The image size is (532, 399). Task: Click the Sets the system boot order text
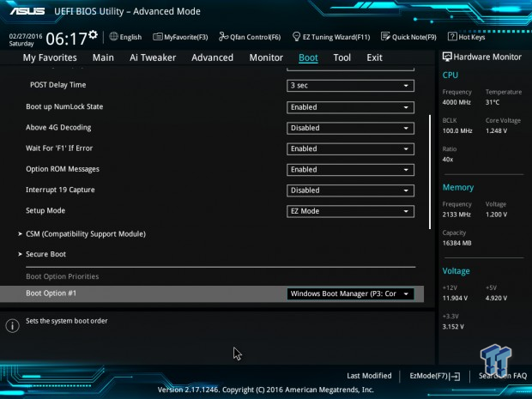click(x=67, y=321)
